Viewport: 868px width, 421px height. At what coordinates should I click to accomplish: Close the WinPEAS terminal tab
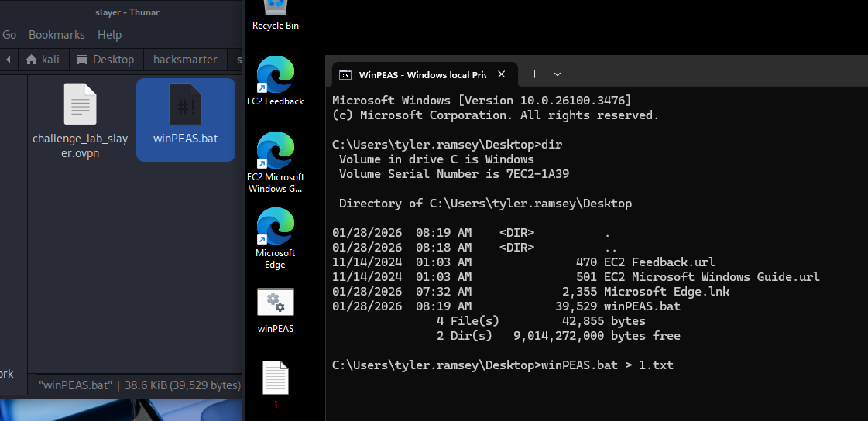coord(502,74)
